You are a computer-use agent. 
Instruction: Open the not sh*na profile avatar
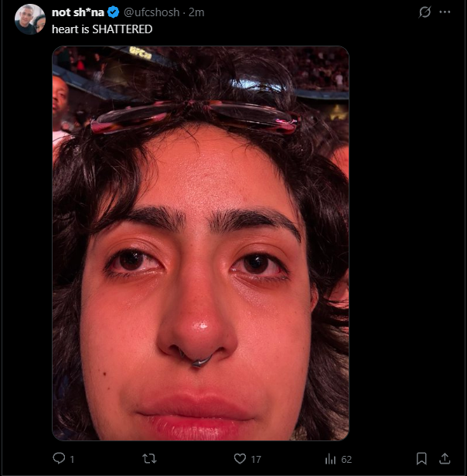[30, 19]
